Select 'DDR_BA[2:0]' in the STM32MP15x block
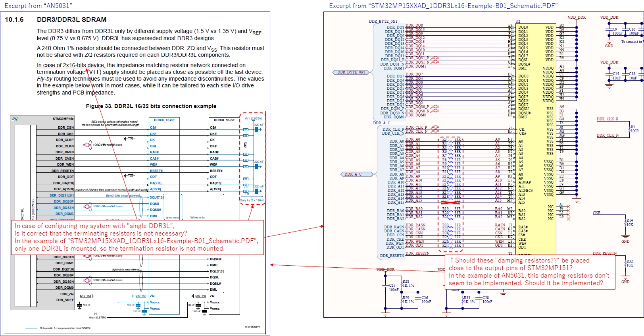Screen dimensions: 644x336 click(x=63, y=183)
